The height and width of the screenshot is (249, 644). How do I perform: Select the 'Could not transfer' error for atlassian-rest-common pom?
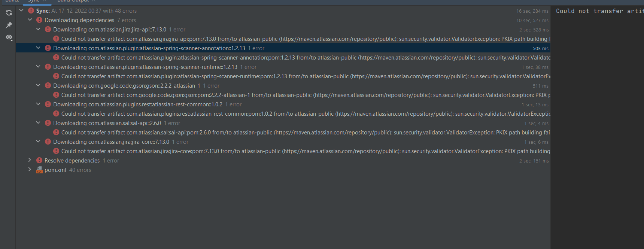pos(283,114)
